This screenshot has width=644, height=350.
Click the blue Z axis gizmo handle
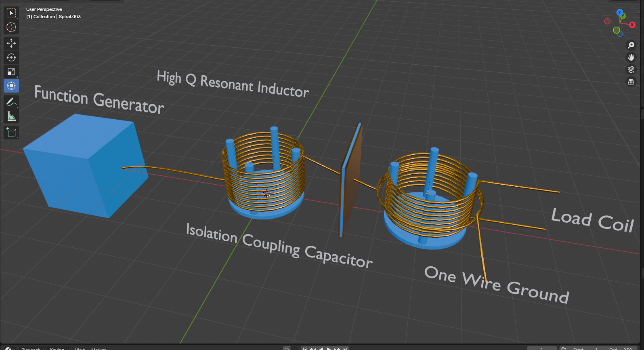[620, 13]
